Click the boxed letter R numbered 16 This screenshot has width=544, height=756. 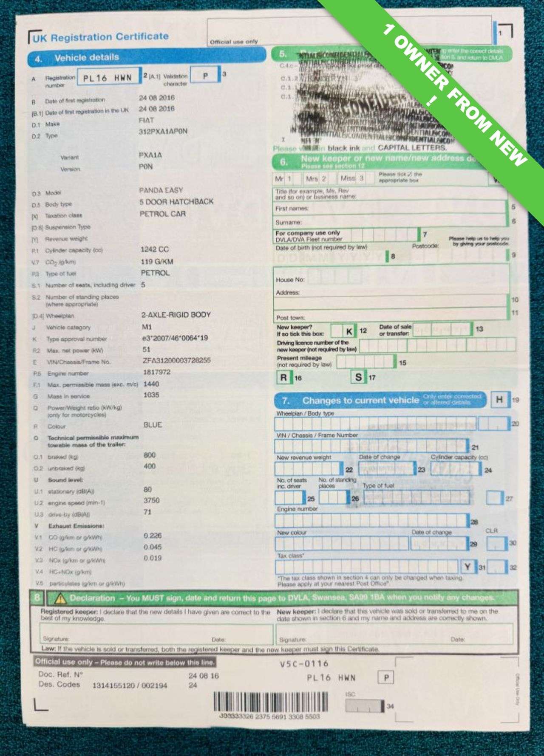(x=284, y=377)
